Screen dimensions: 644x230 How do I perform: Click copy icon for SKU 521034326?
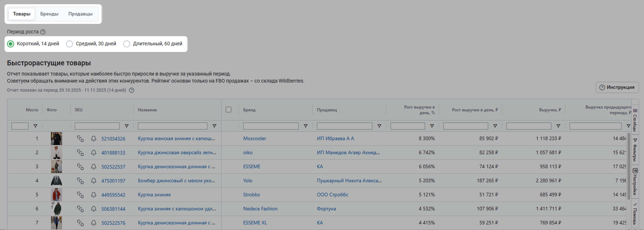click(x=80, y=138)
